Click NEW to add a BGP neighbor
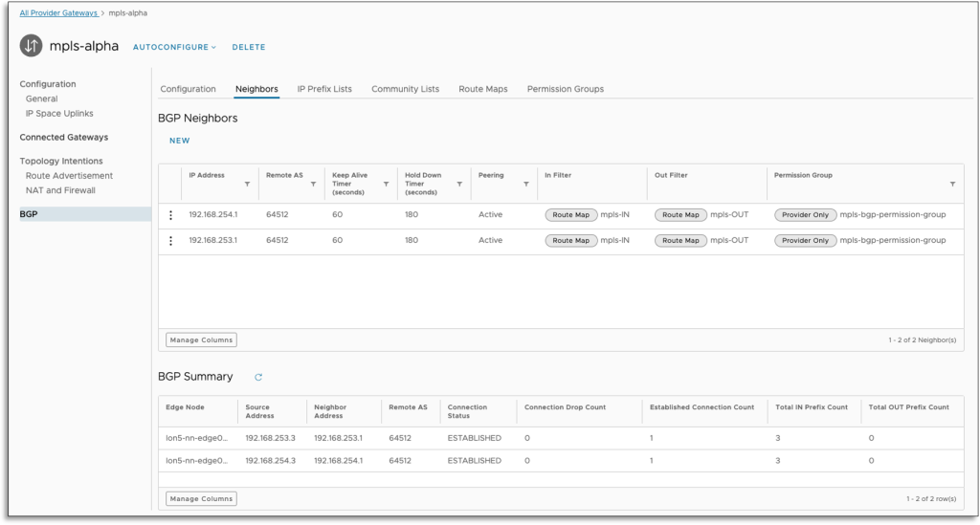Viewport: 980px width, 525px height. pos(179,141)
